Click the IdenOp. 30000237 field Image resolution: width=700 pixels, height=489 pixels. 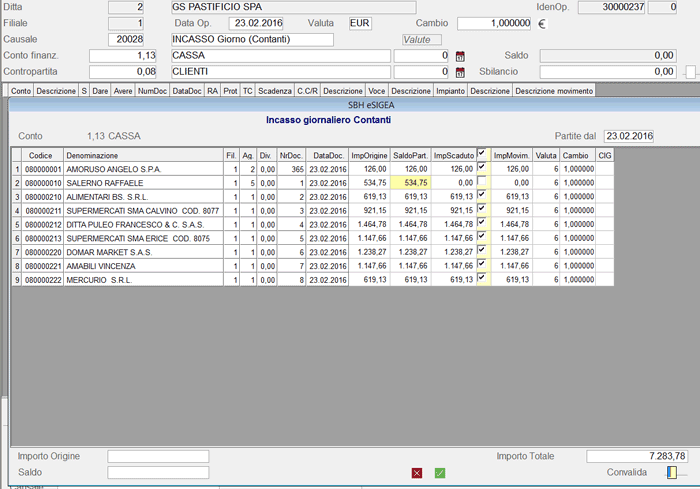pyautogui.click(x=611, y=7)
